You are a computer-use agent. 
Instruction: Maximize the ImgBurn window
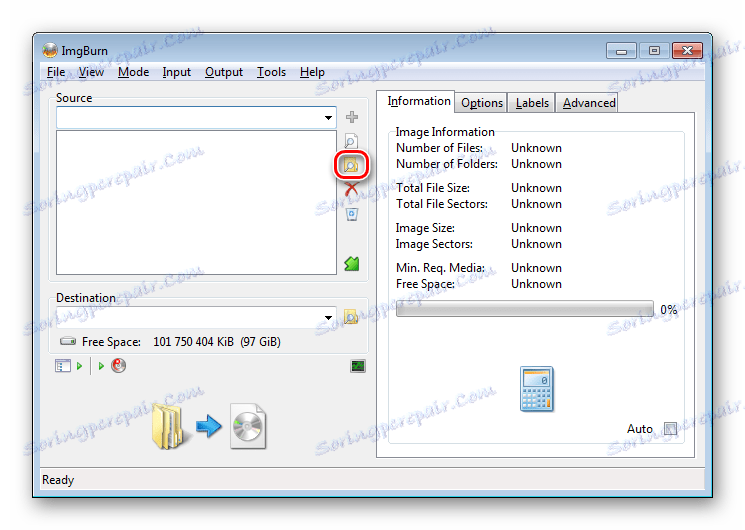(654, 50)
